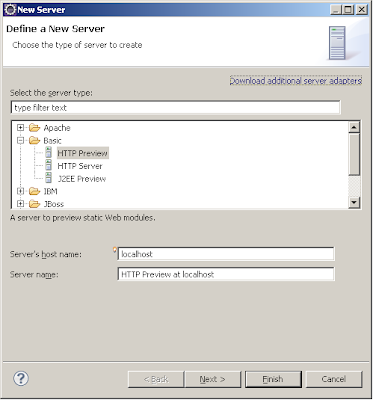Close the New Server dialog

click(362, 10)
